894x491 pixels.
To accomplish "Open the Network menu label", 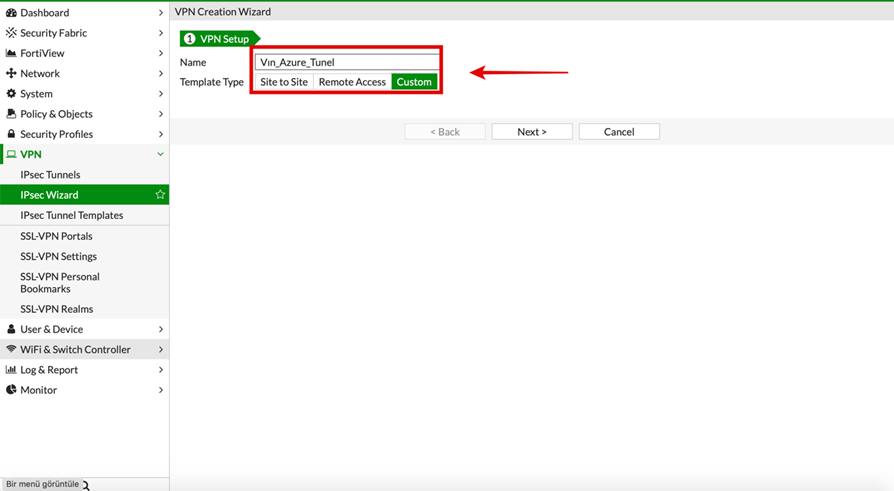I will coord(40,74).
